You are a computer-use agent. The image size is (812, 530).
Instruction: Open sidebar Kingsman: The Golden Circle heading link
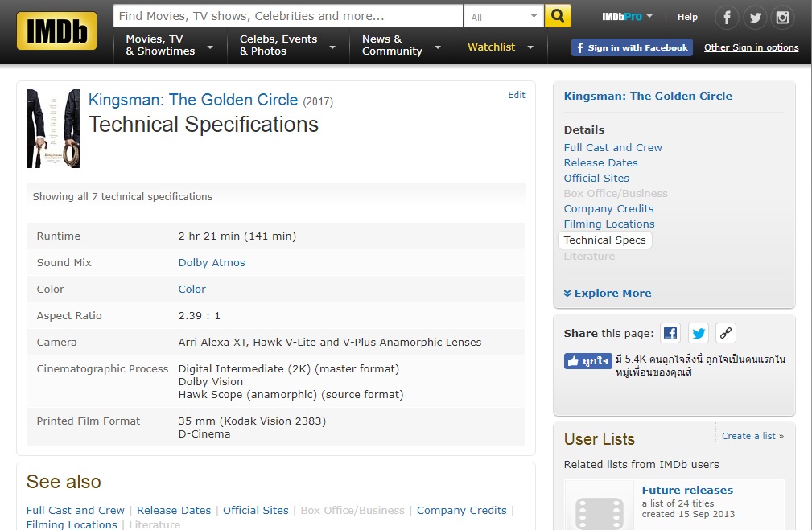(648, 96)
